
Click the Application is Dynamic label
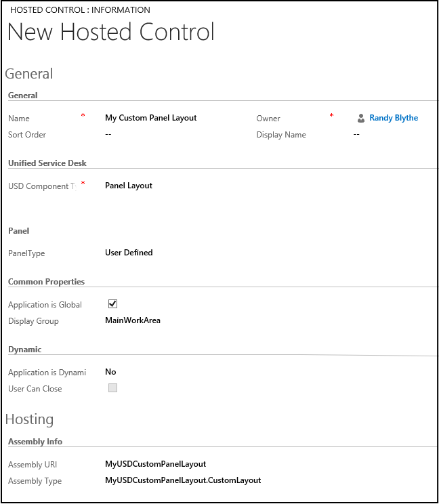pyautogui.click(x=47, y=373)
